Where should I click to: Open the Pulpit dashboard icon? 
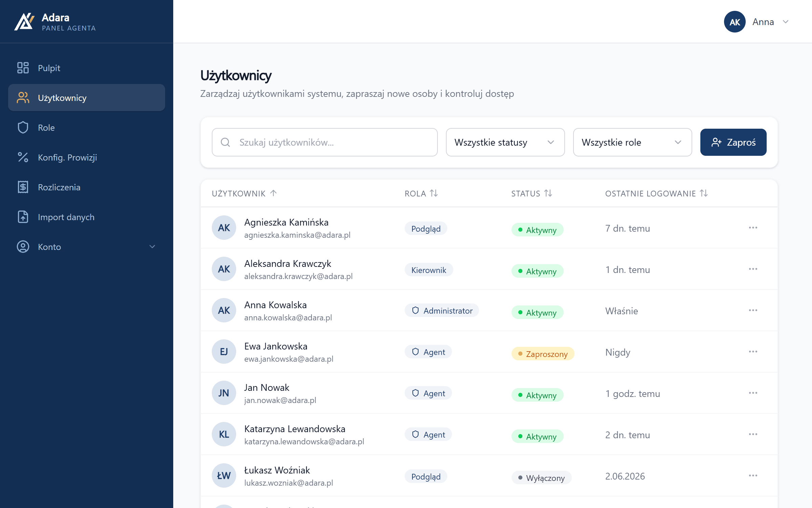23,68
